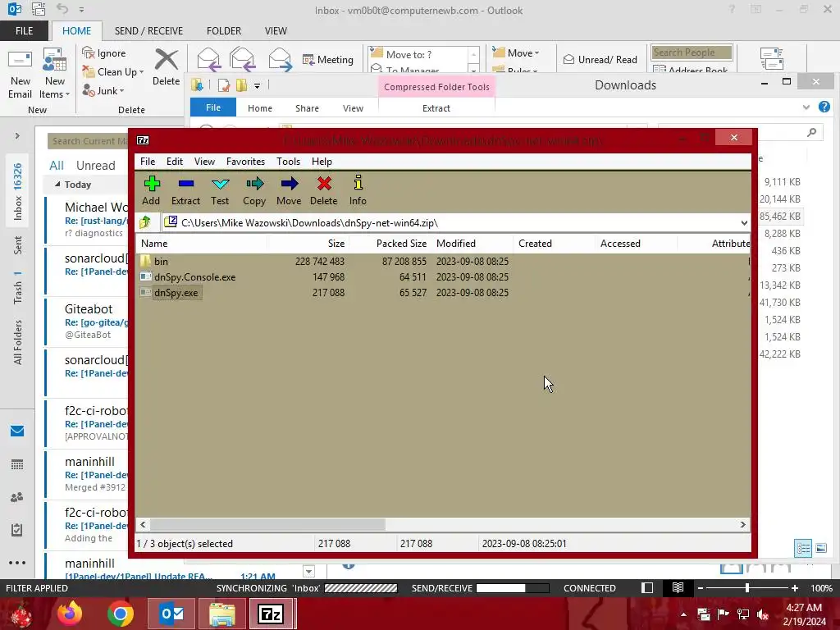Screen dimensions: 840x630
Task: Click the Search People field in Outlook
Action: coord(692,52)
